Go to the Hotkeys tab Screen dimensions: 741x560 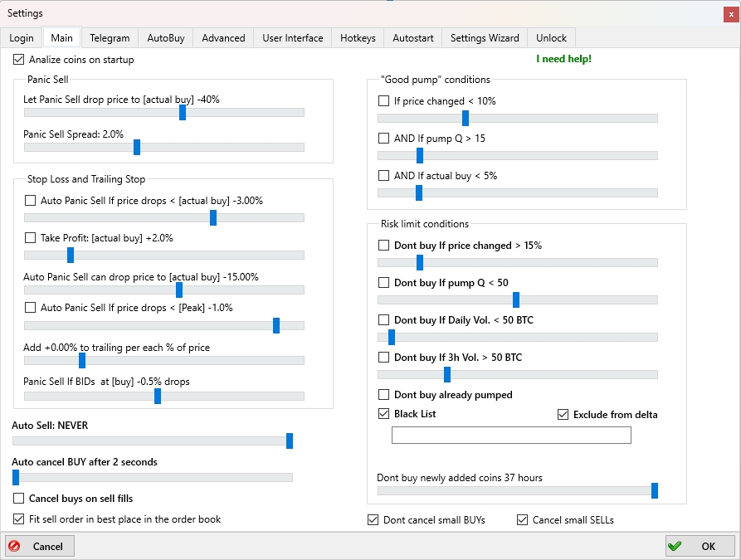point(358,38)
